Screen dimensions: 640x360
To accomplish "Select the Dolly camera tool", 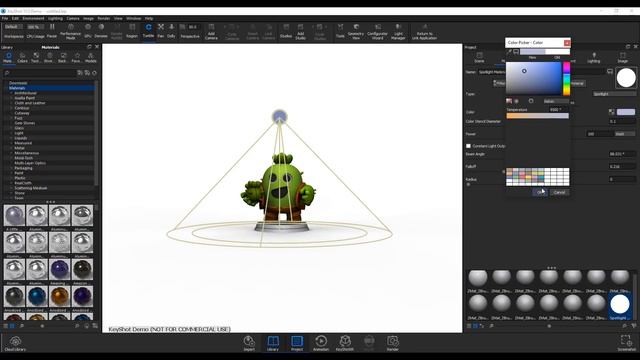I will point(171,31).
